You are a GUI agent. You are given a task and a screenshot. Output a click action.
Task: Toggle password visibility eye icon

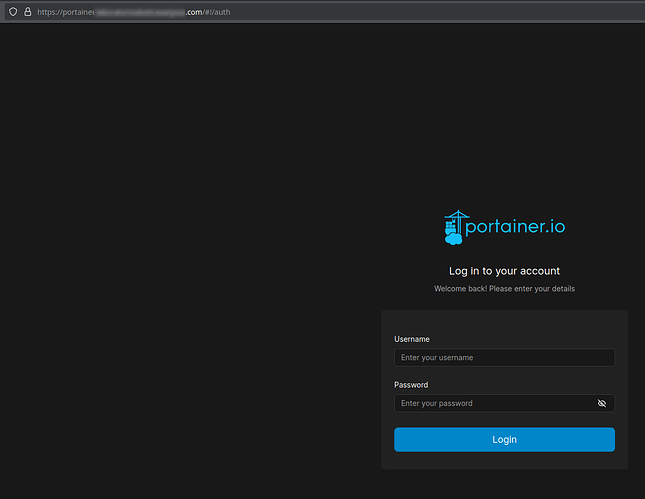point(602,403)
